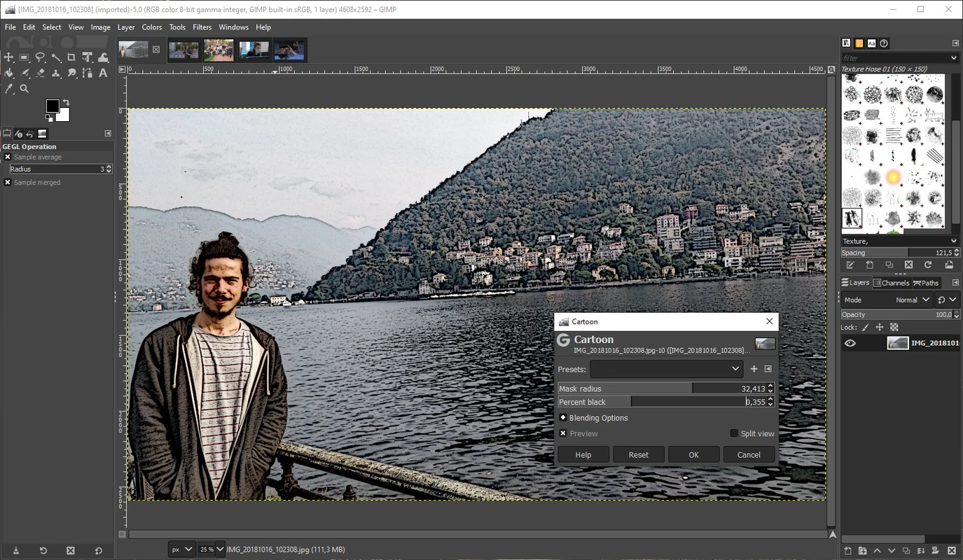Save current settings as preset with plus icon

tap(754, 369)
